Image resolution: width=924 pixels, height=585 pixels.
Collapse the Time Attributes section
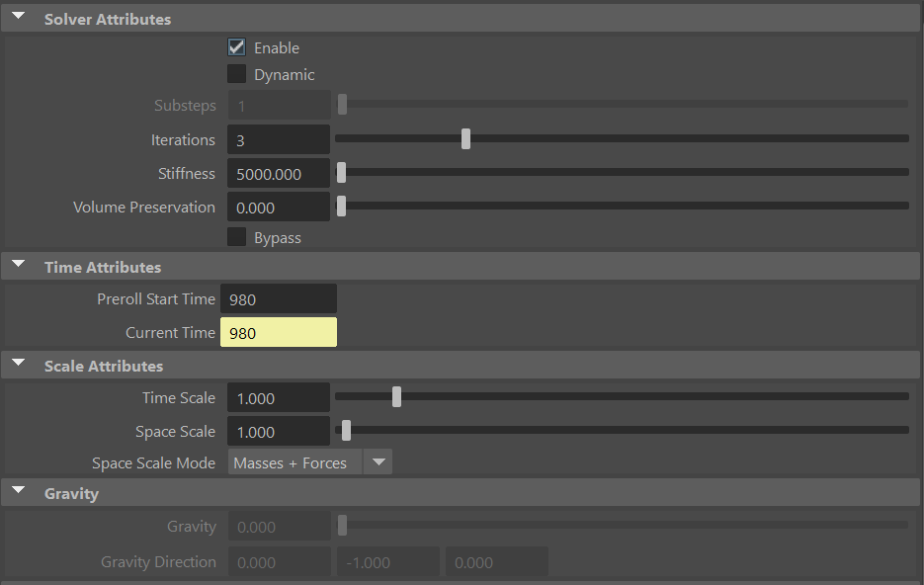click(x=18, y=264)
